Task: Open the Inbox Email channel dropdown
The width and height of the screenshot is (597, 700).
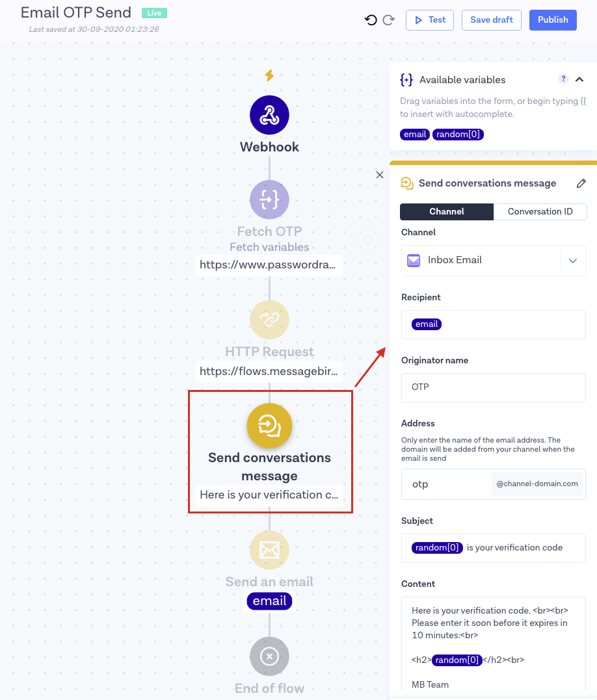Action: [x=572, y=261]
